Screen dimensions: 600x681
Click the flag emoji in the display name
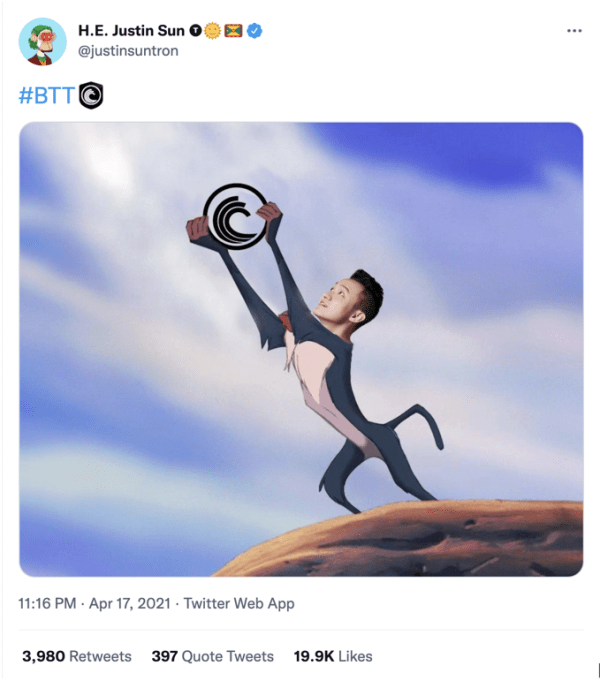click(x=235, y=32)
